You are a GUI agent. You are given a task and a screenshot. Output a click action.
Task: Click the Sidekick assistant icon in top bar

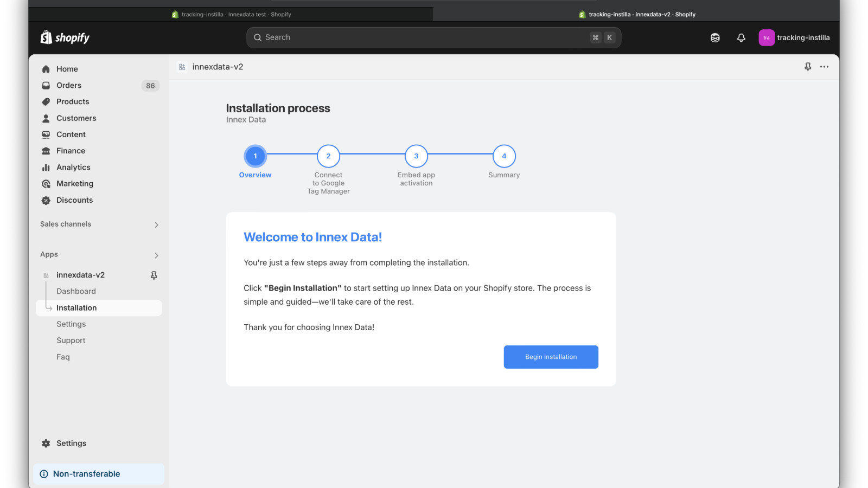click(x=715, y=38)
